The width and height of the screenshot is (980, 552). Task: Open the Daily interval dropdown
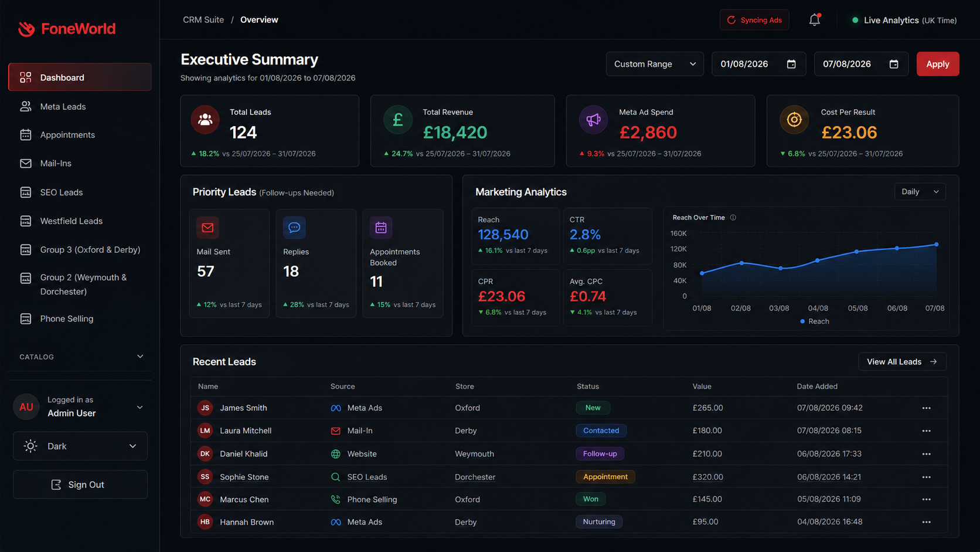pyautogui.click(x=920, y=192)
